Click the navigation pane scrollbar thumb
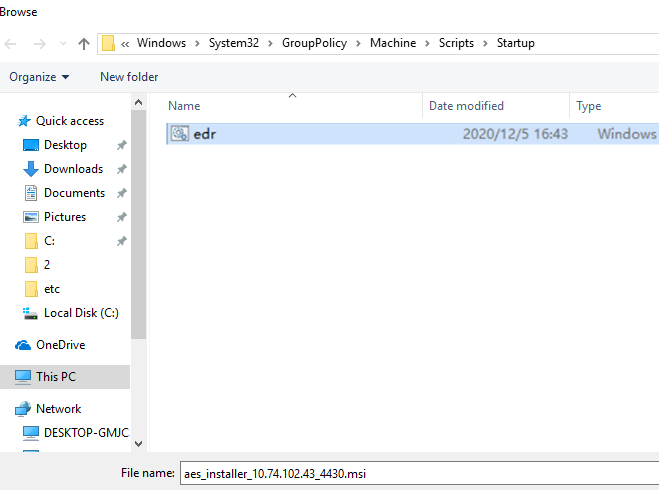Screen dimensions: 659x490 [138, 224]
